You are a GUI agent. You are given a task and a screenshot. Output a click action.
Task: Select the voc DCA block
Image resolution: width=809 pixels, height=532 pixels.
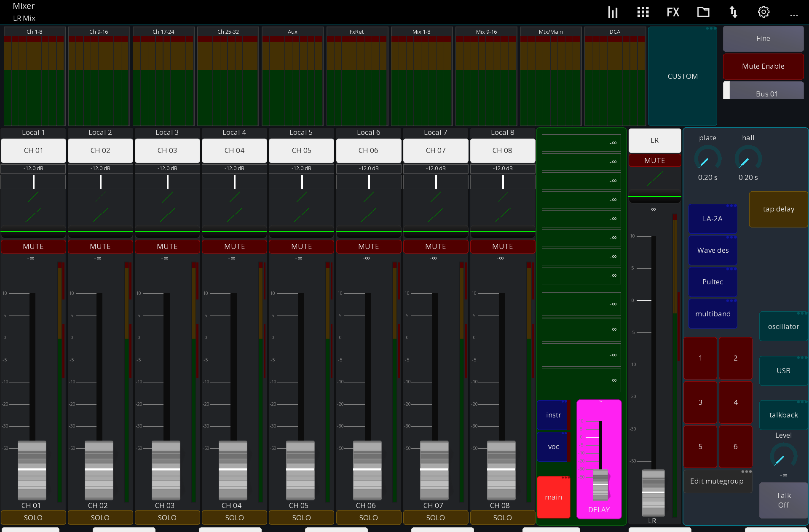pos(553,447)
